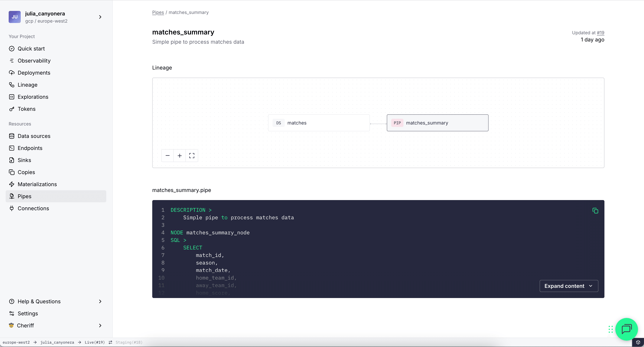644x347 pixels.
Task: Expand Help & Questions submenu
Action: point(100,301)
